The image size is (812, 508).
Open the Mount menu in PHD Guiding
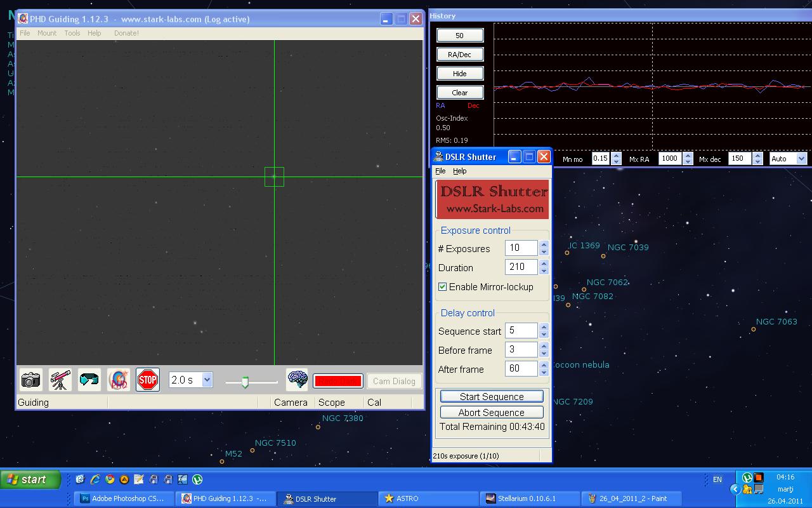click(47, 33)
